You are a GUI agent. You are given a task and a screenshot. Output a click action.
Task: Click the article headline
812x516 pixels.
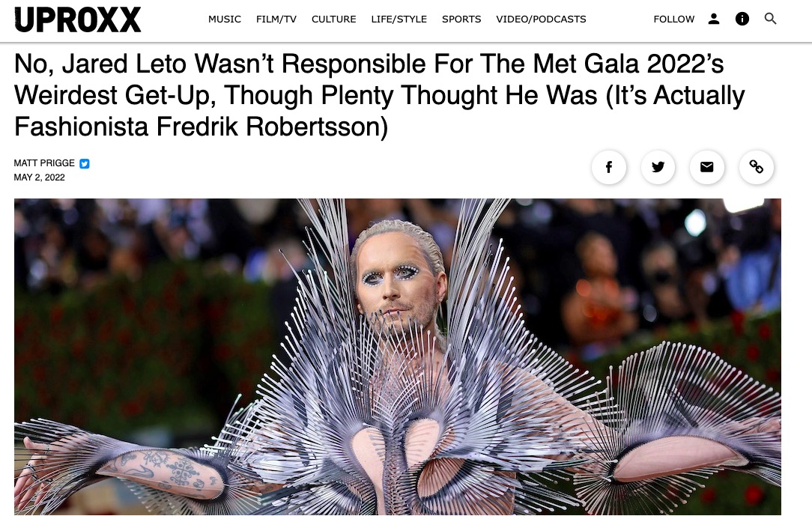coord(379,95)
